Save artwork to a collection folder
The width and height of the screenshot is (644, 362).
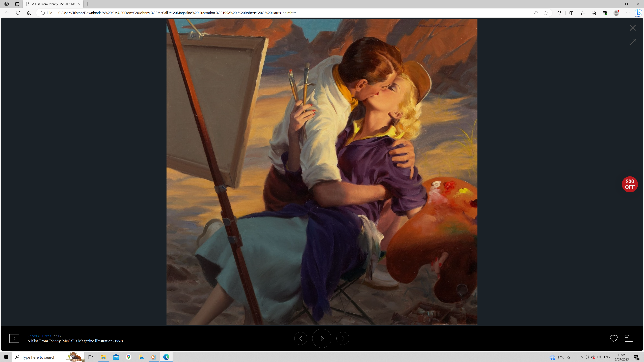pyautogui.click(x=629, y=338)
